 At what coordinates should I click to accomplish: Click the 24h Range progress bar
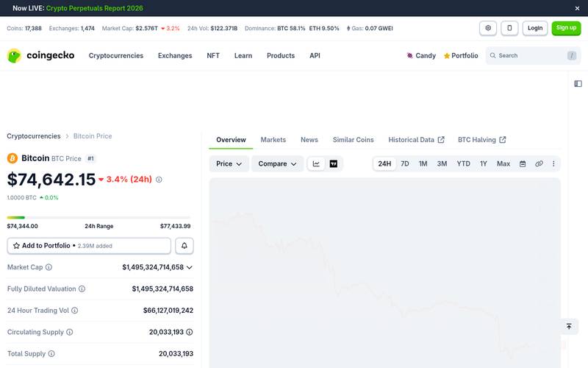[x=98, y=217]
